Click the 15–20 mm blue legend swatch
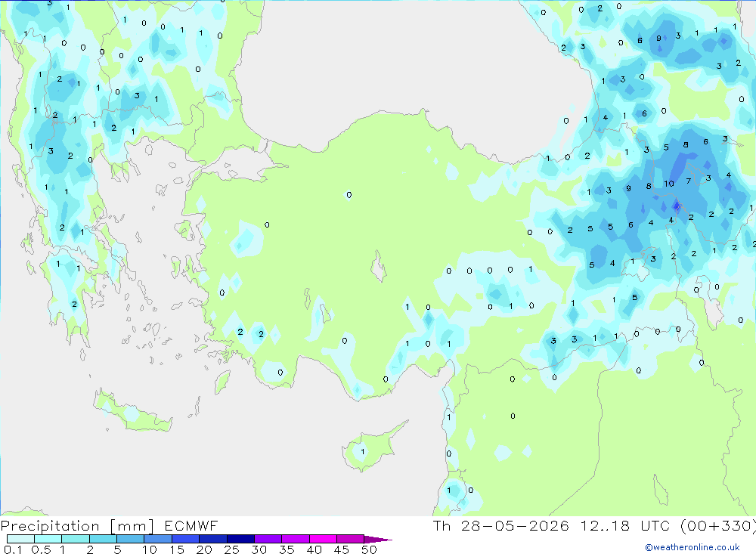Viewport: 756px width, 554px height. 185,539
